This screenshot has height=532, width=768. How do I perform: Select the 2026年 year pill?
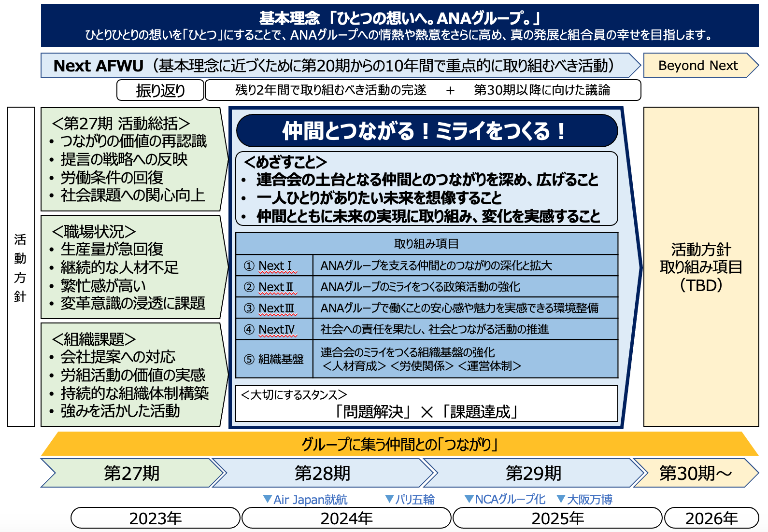pyautogui.click(x=711, y=518)
